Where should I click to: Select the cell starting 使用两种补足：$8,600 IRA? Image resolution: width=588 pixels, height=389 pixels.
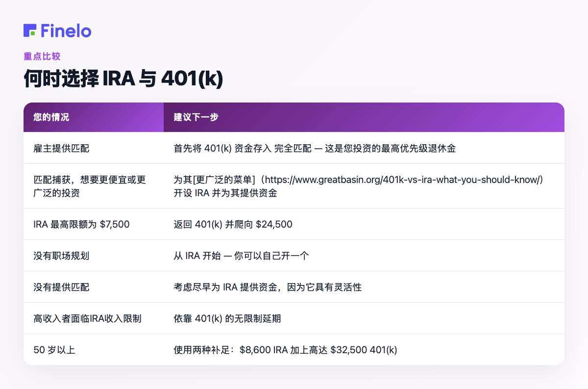tap(364, 350)
